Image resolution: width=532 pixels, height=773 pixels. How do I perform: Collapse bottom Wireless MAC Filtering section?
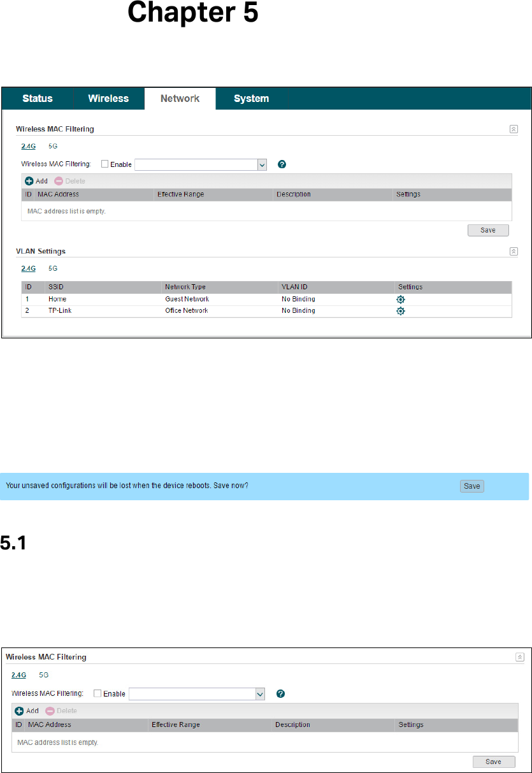[520, 657]
